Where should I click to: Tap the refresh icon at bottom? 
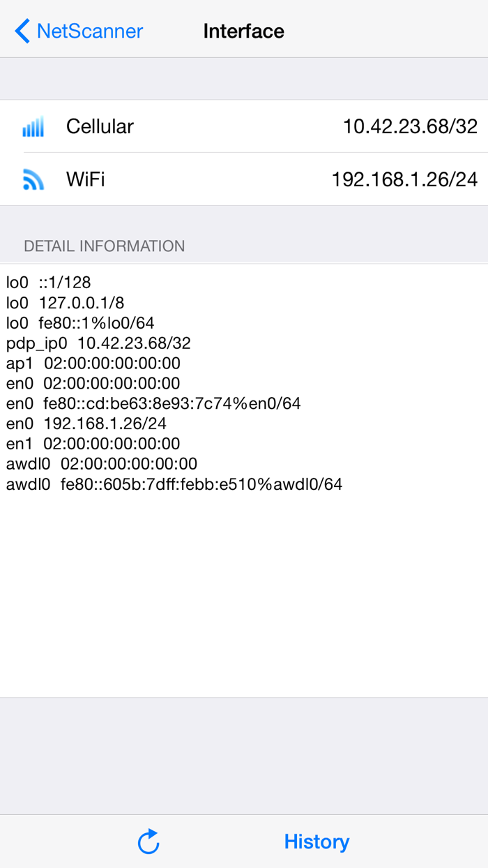[x=148, y=841]
